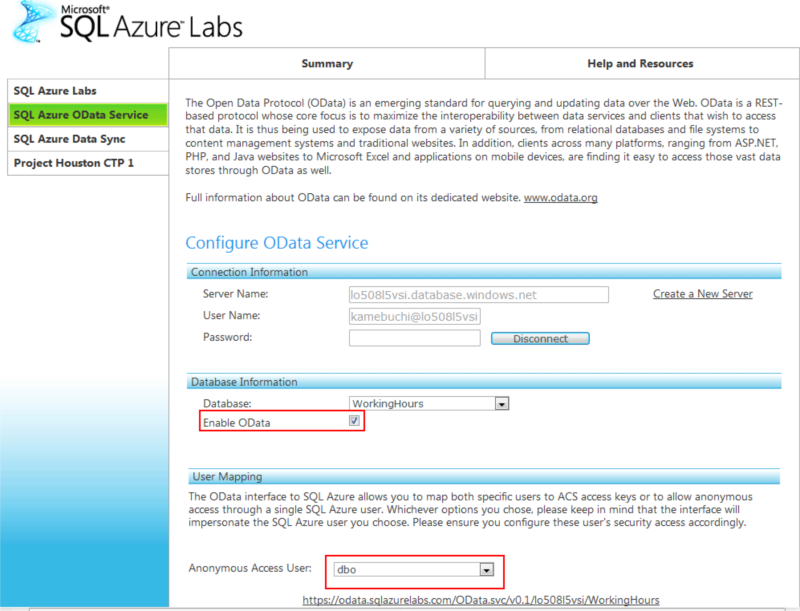Click the Microsoft SQL Azure Labs logo

(127, 22)
